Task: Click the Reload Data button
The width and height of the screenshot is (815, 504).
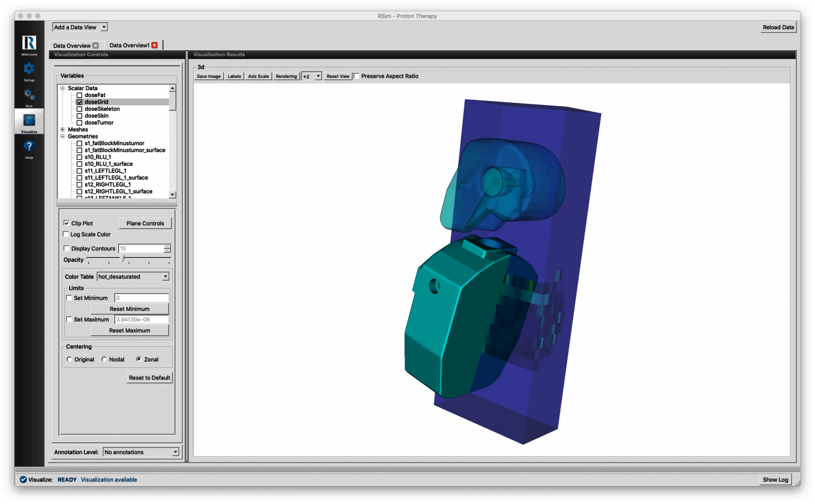Action: point(778,27)
